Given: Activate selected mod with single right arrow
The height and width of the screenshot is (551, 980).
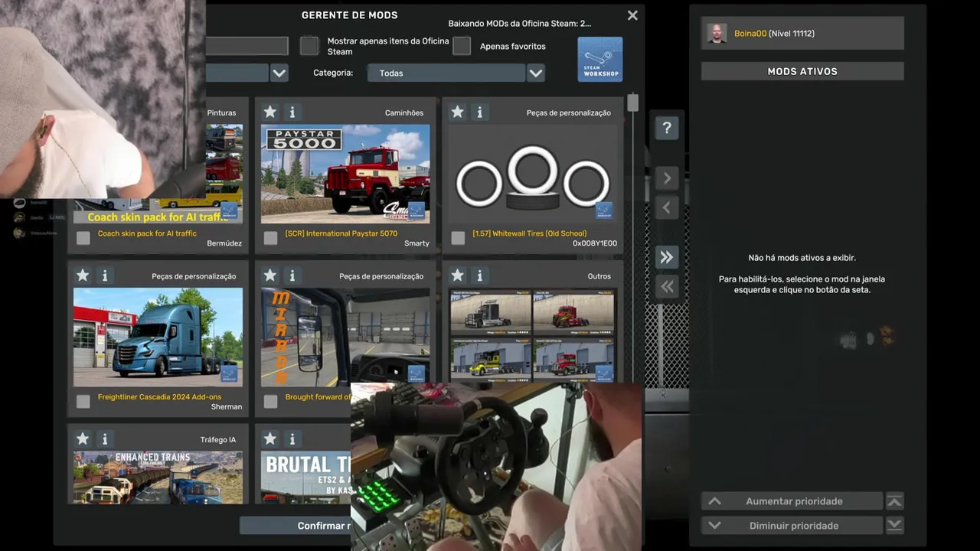Looking at the screenshot, I should tap(667, 178).
